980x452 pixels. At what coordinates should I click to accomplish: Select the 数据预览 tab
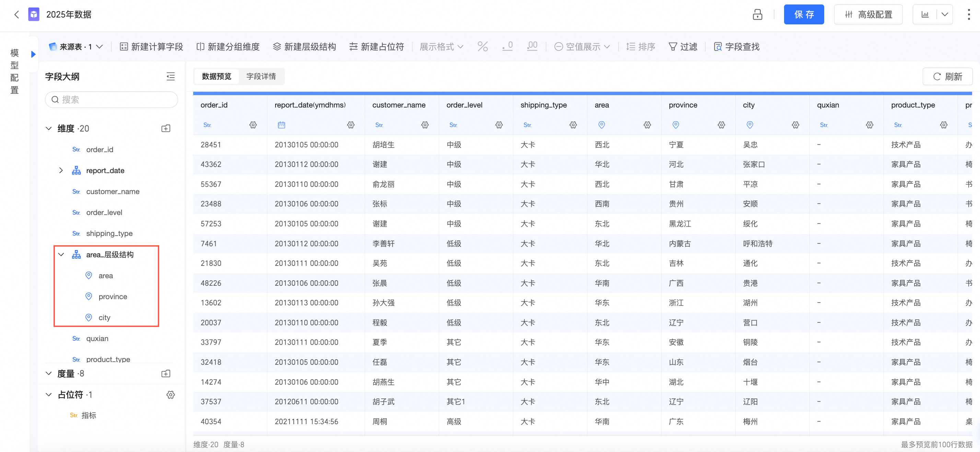tap(217, 76)
